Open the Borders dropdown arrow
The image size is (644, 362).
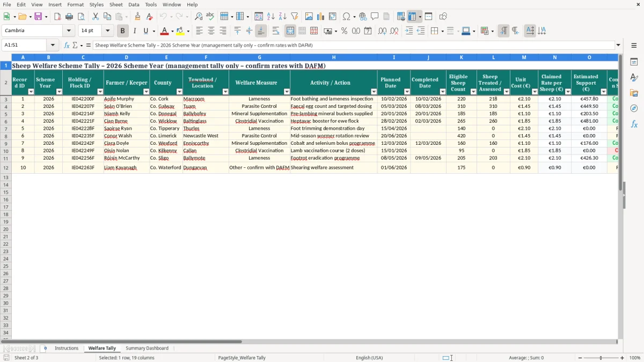coord(444,31)
